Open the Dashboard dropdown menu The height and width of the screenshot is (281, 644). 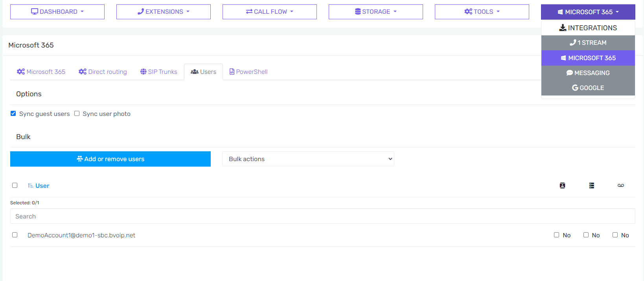pyautogui.click(x=57, y=12)
